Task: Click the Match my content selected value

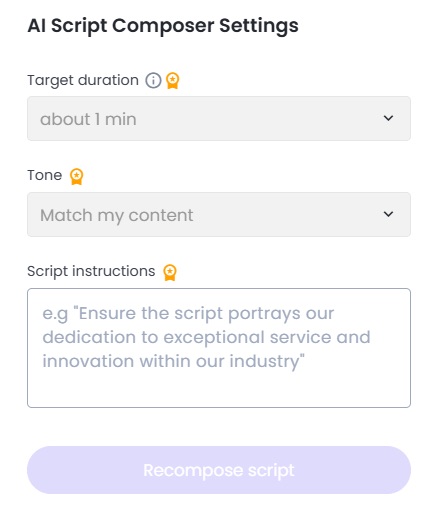Action: [x=117, y=215]
